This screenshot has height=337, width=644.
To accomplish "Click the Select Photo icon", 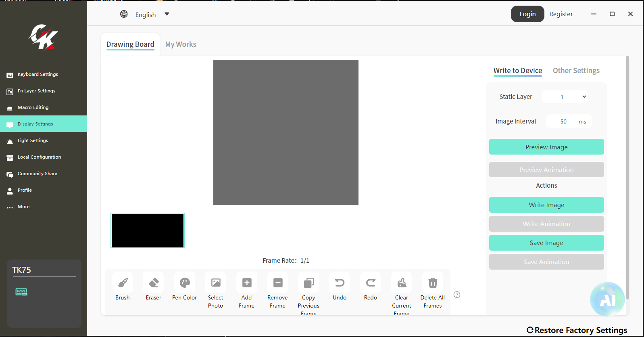I will (216, 283).
